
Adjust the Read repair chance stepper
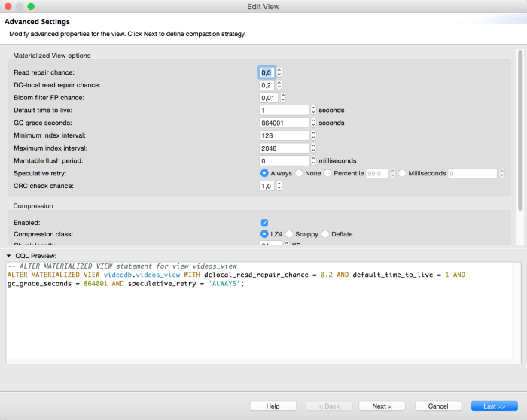tap(279, 72)
